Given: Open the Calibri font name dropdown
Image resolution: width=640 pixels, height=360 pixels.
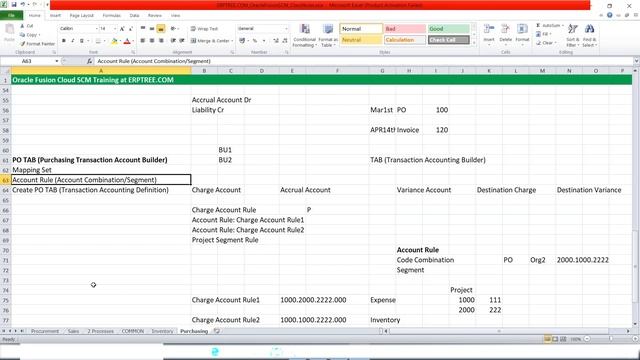Looking at the screenshot, I should (x=97, y=29).
